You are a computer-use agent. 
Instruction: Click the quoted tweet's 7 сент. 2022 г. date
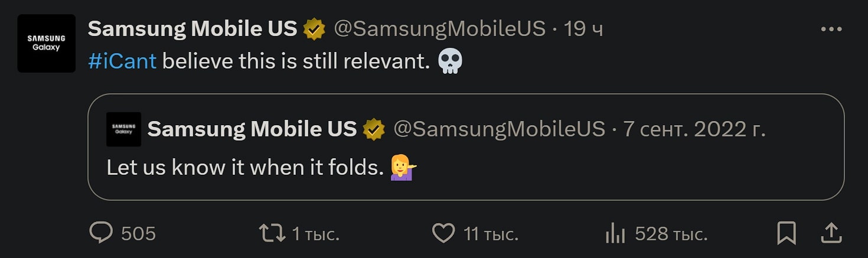694,129
